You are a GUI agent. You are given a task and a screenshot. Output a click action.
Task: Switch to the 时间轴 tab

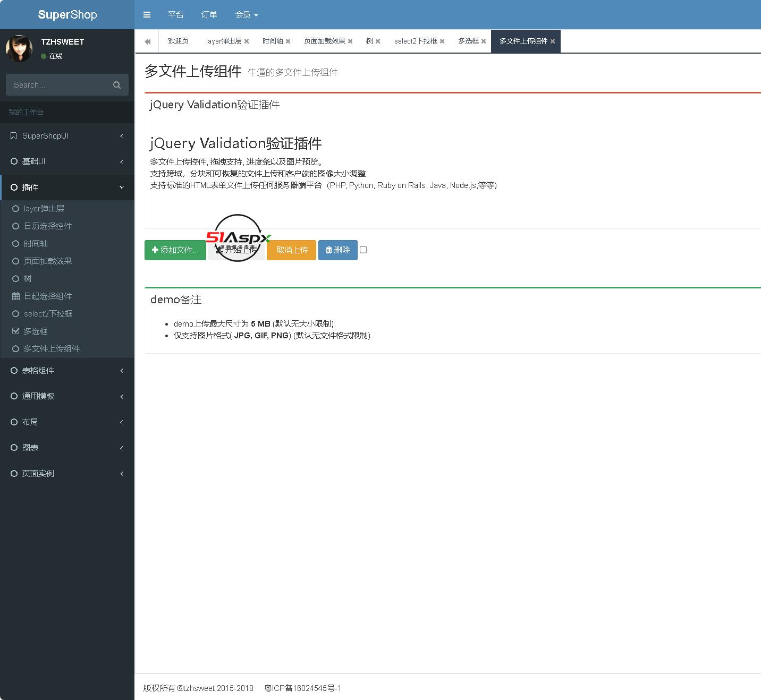pyautogui.click(x=273, y=41)
